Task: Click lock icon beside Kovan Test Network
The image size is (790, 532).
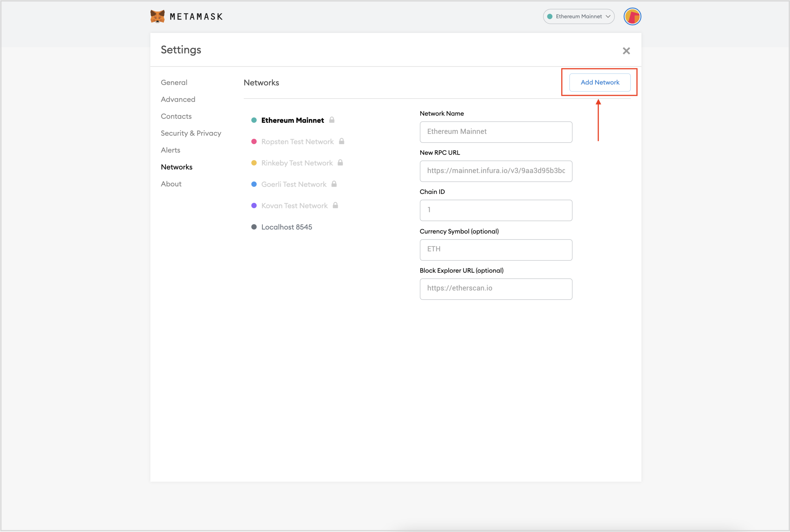Action: [x=335, y=205]
